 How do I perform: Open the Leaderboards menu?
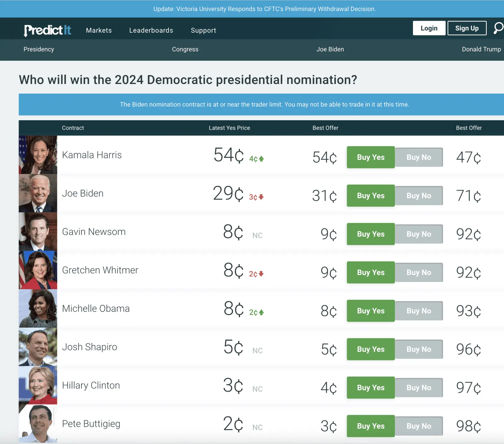pyautogui.click(x=151, y=30)
